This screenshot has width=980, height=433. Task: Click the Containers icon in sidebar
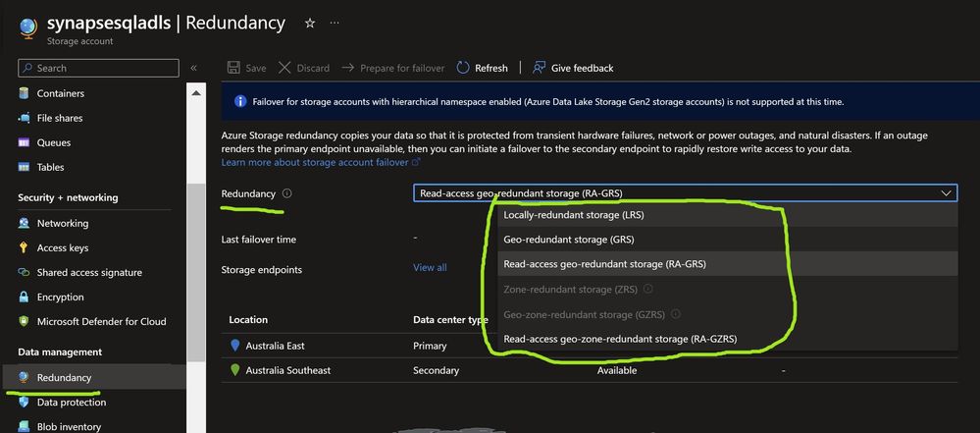point(24,93)
